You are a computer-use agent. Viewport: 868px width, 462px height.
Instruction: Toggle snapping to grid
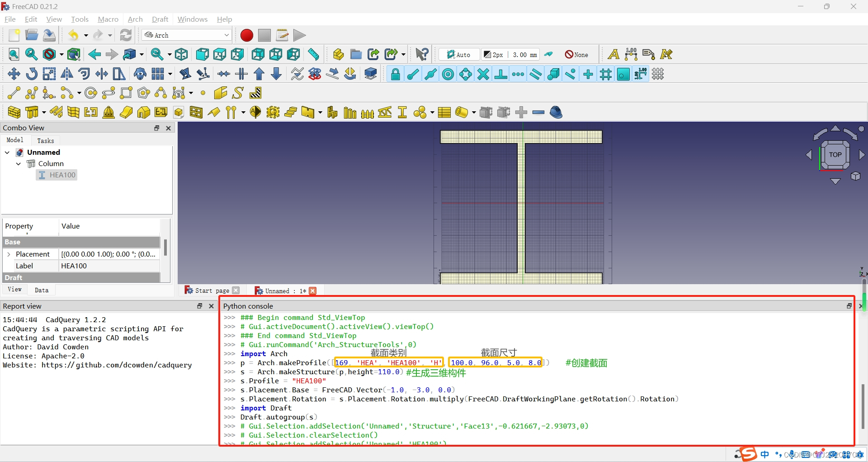(605, 74)
